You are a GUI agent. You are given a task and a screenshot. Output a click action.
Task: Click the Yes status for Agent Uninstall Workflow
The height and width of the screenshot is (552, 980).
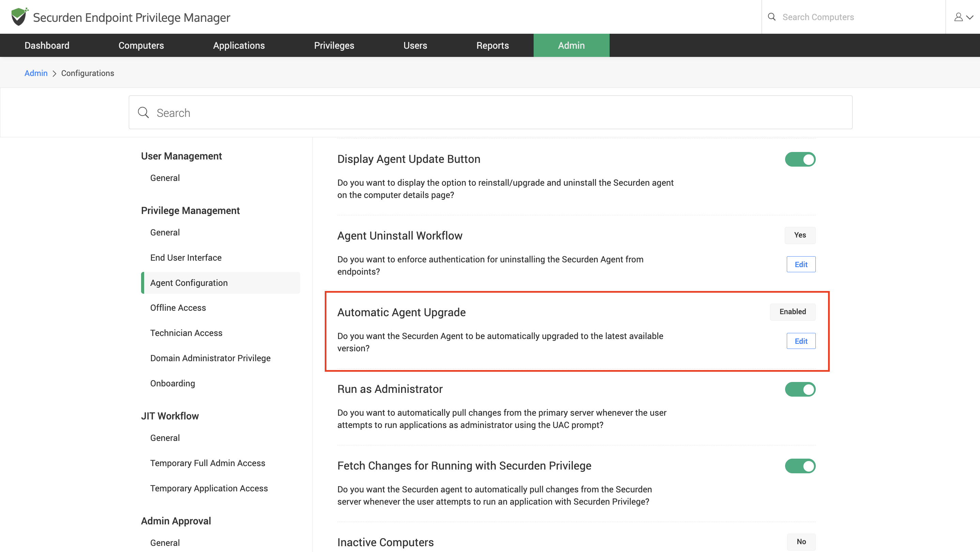tap(800, 235)
